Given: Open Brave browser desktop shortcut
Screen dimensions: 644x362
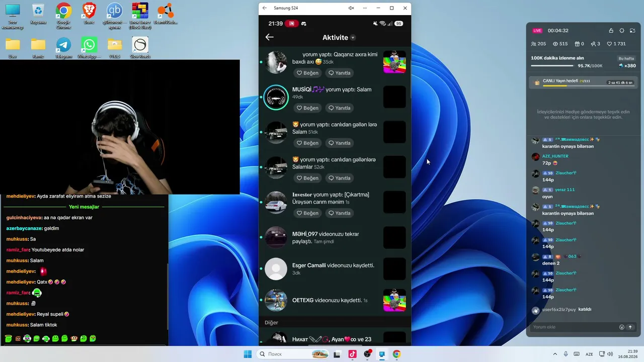Looking at the screenshot, I should pyautogui.click(x=89, y=14).
